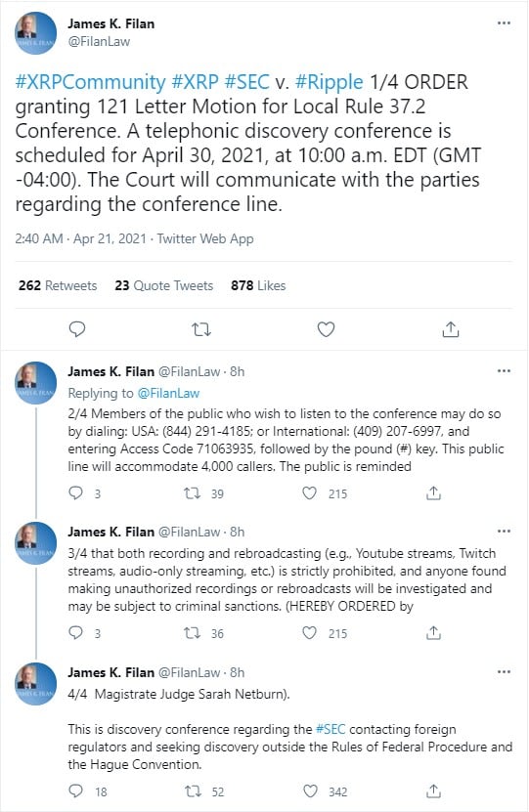This screenshot has height=812, width=529.
Task: Like the main tweet with heart icon
Action: pos(326,329)
